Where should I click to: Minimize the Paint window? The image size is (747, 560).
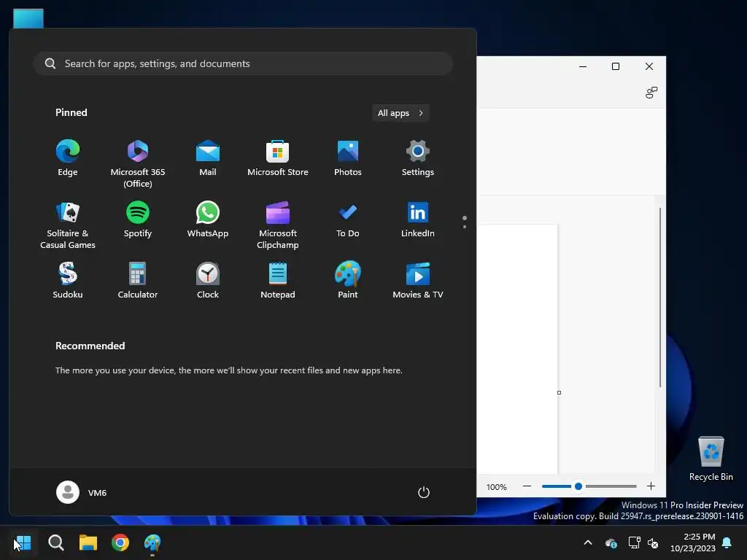tap(583, 66)
